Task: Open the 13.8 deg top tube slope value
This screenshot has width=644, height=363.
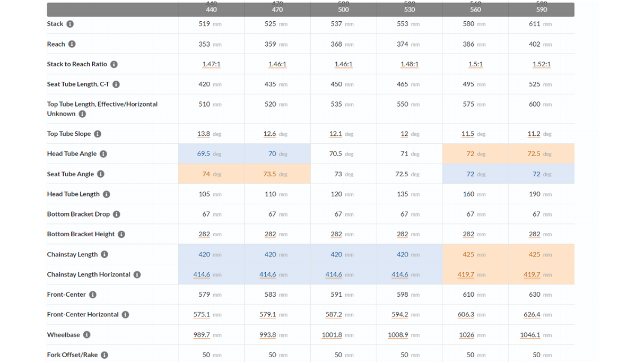Action: 204,134
